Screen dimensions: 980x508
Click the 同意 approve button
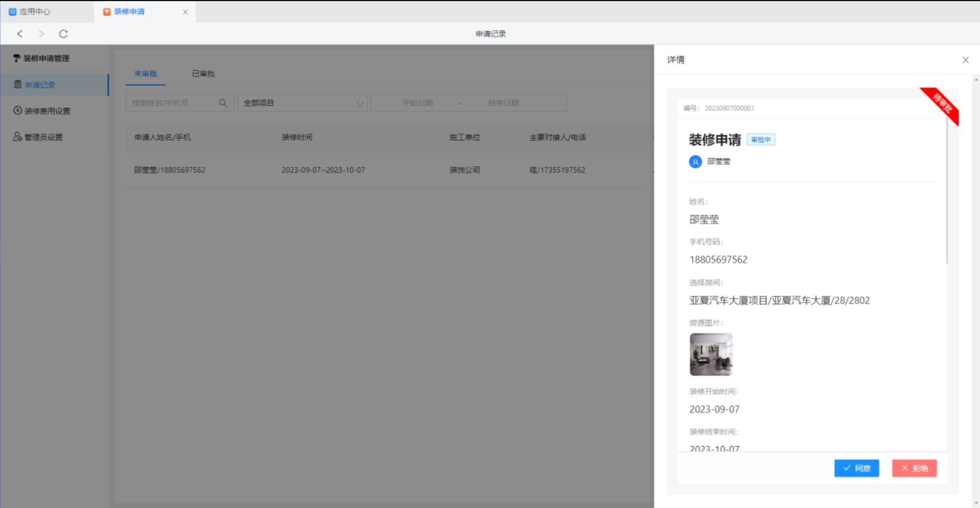coord(856,468)
